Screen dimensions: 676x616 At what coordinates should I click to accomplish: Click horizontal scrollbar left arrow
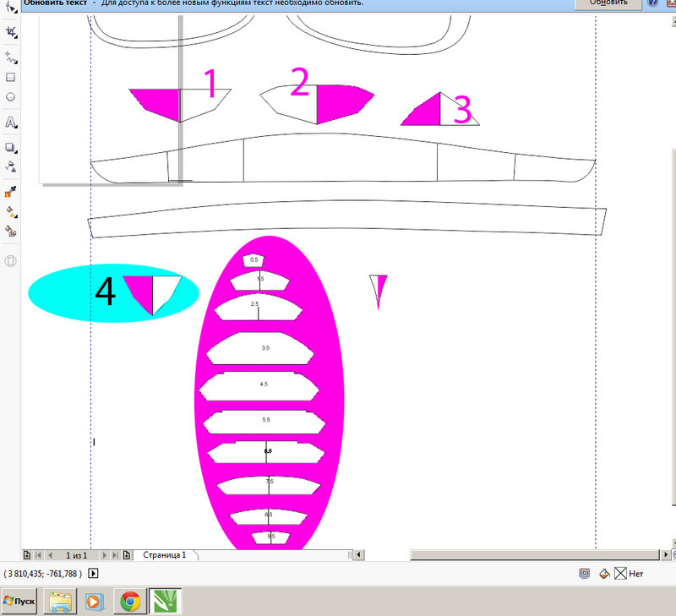coord(358,555)
